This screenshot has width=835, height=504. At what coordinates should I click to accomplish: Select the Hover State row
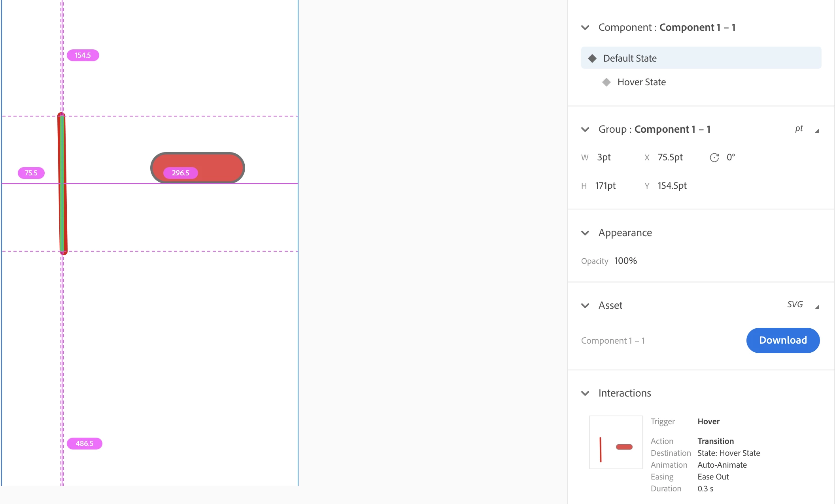click(x=641, y=82)
